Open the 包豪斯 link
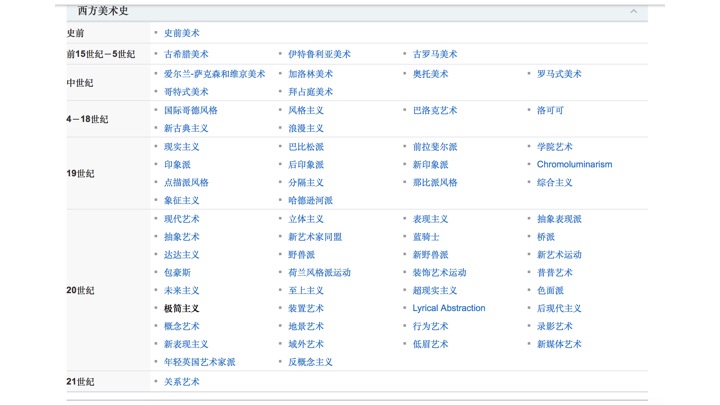The width and height of the screenshot is (720, 405). [177, 273]
